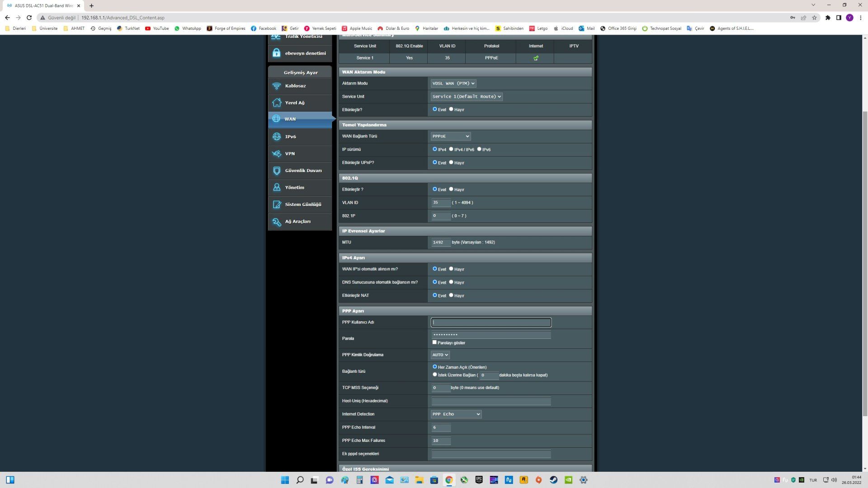Screen dimensions: 868x488
Task: Open the VPN sidebar icon
Action: [277, 154]
